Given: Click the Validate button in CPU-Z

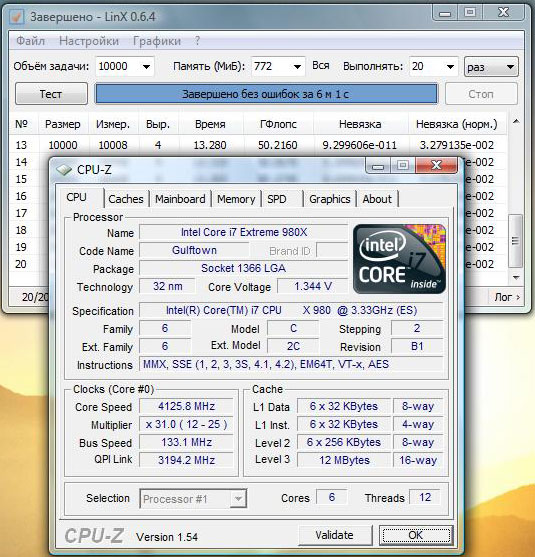Looking at the screenshot, I should (335, 535).
